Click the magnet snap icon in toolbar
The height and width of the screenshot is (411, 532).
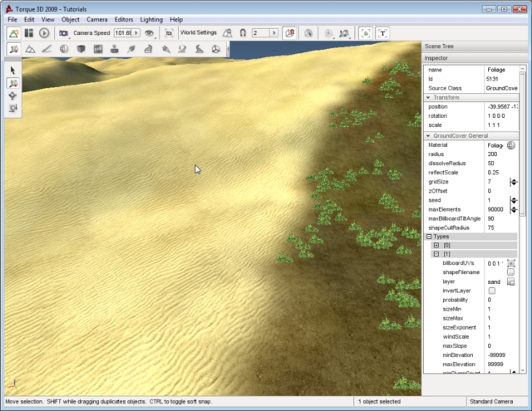pos(242,33)
